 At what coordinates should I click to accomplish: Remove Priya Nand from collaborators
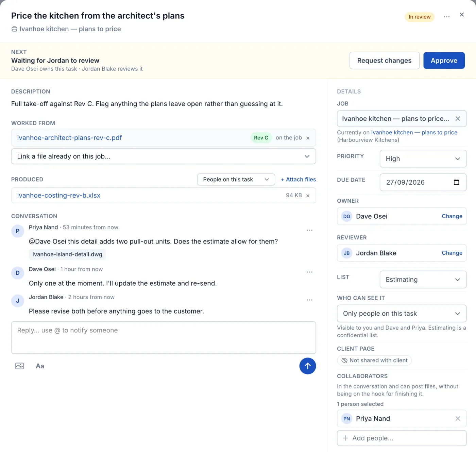click(x=458, y=419)
